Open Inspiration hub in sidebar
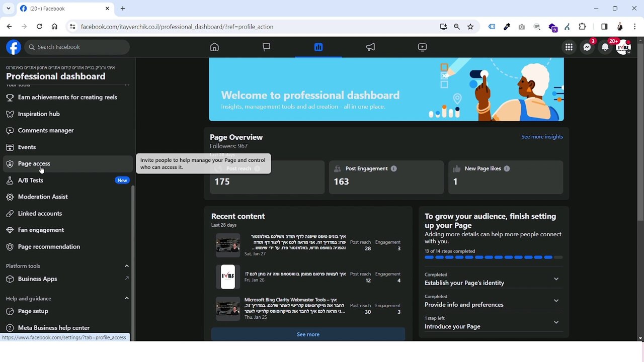Image resolution: width=644 pixels, height=362 pixels. click(68, 114)
